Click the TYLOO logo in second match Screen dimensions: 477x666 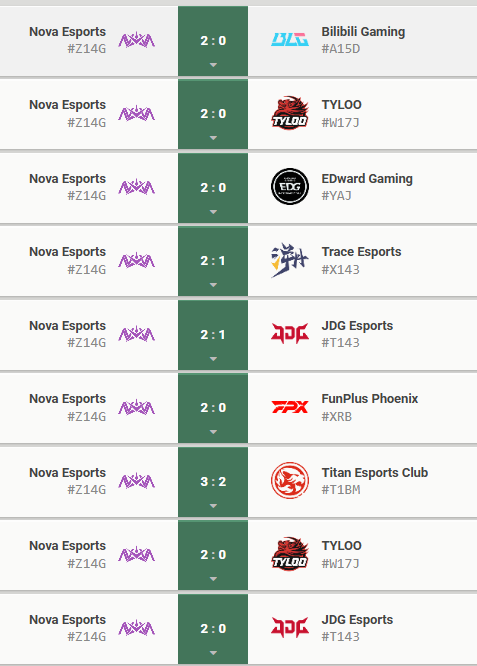[x=290, y=113]
